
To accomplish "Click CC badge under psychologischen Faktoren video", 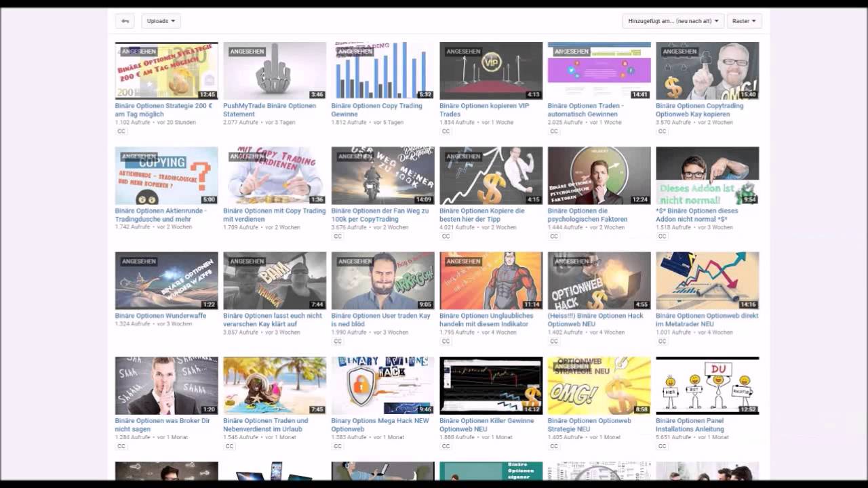I will point(554,237).
